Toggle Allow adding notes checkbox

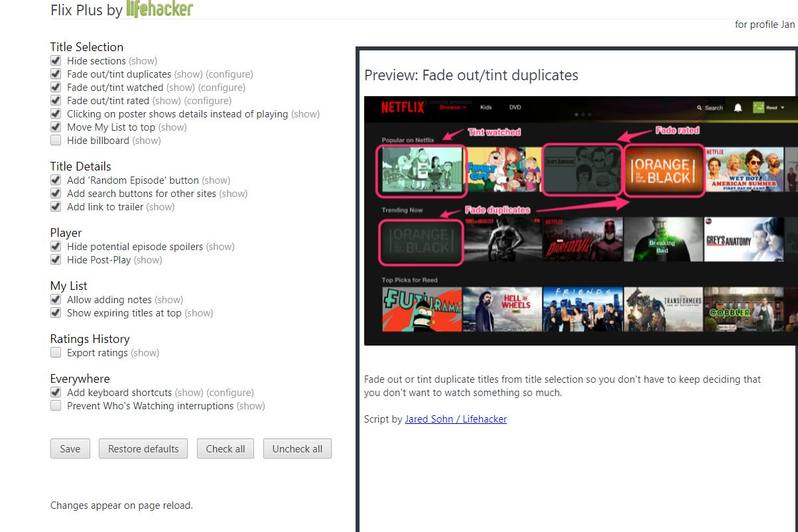click(x=56, y=299)
